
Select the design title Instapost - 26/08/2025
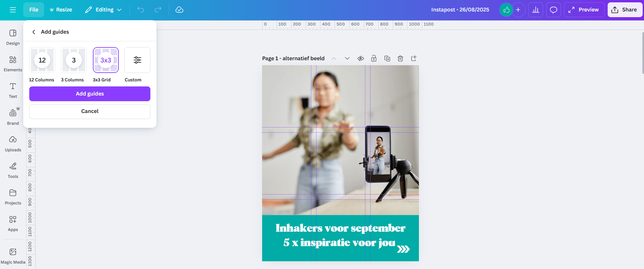click(460, 10)
